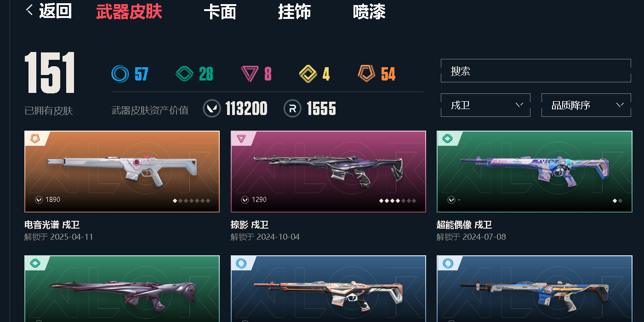Click the tier badge on 电音光谱 戍卫 card
The height and width of the screenshot is (322, 644).
[x=35, y=138]
